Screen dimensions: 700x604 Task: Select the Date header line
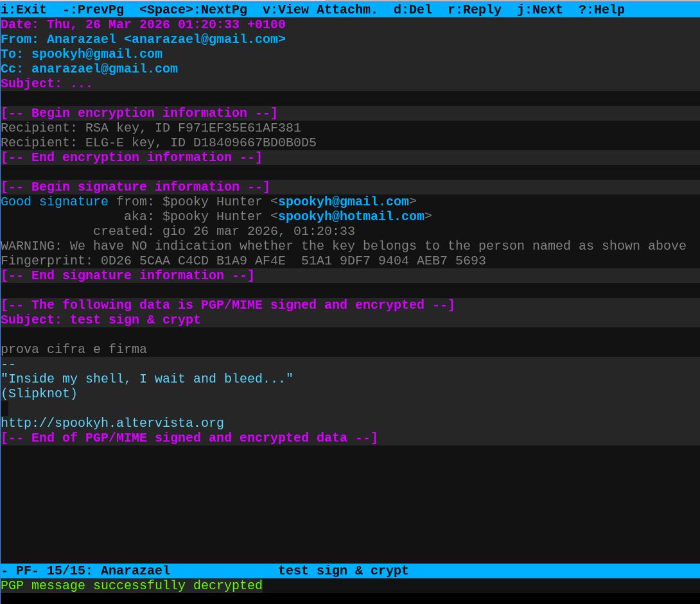[x=143, y=24]
